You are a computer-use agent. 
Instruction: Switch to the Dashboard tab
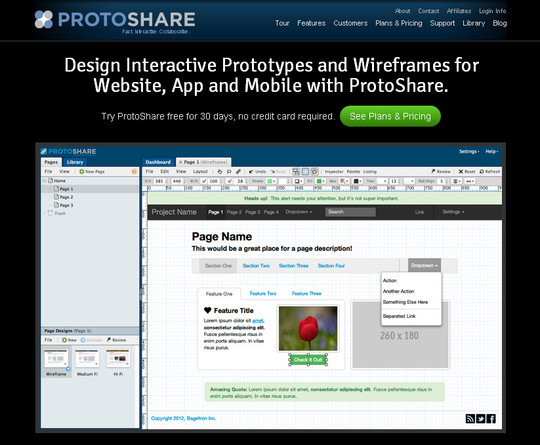coord(158,162)
